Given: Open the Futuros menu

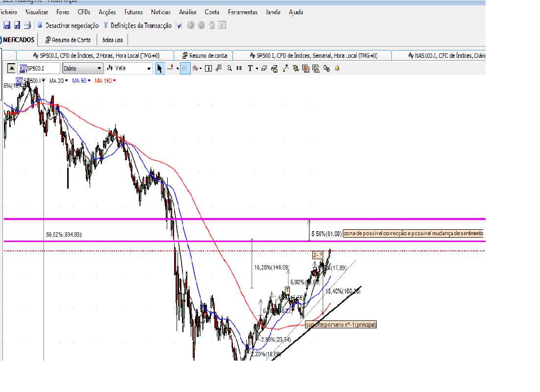Looking at the screenshot, I should (133, 12).
